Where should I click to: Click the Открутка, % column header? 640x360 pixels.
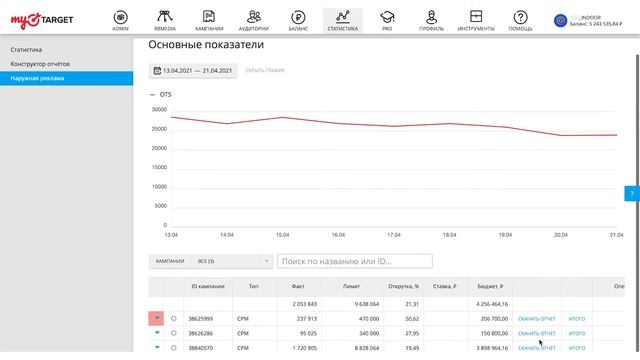404,286
